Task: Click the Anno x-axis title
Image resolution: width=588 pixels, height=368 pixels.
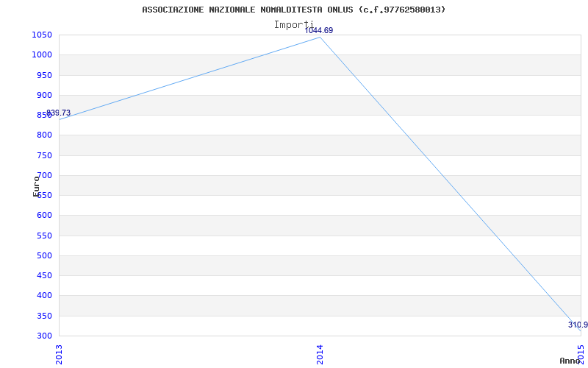Action: coord(570,361)
